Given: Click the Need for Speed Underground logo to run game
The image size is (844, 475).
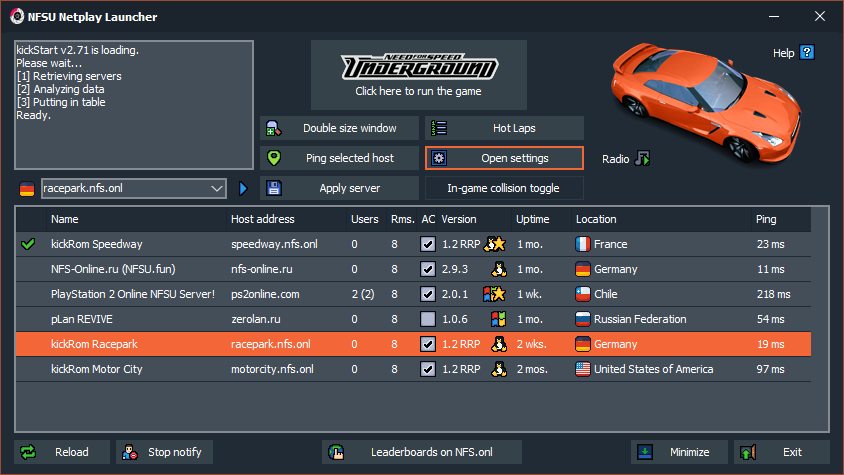Looking at the screenshot, I should point(419,66).
